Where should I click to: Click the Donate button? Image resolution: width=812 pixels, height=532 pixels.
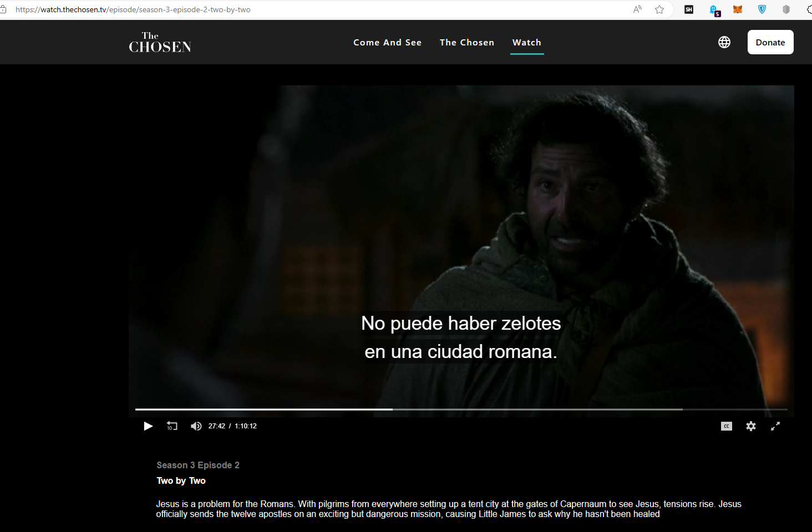click(x=770, y=42)
